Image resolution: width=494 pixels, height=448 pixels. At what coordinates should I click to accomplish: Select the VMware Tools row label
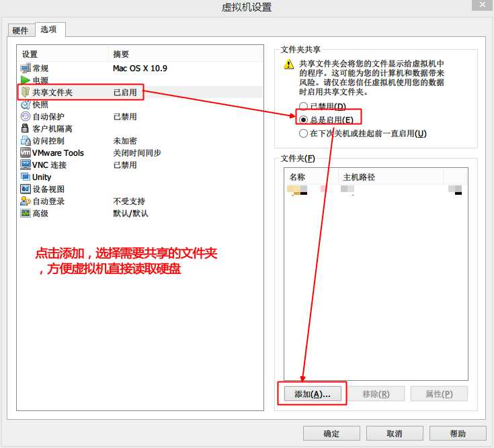coord(58,153)
